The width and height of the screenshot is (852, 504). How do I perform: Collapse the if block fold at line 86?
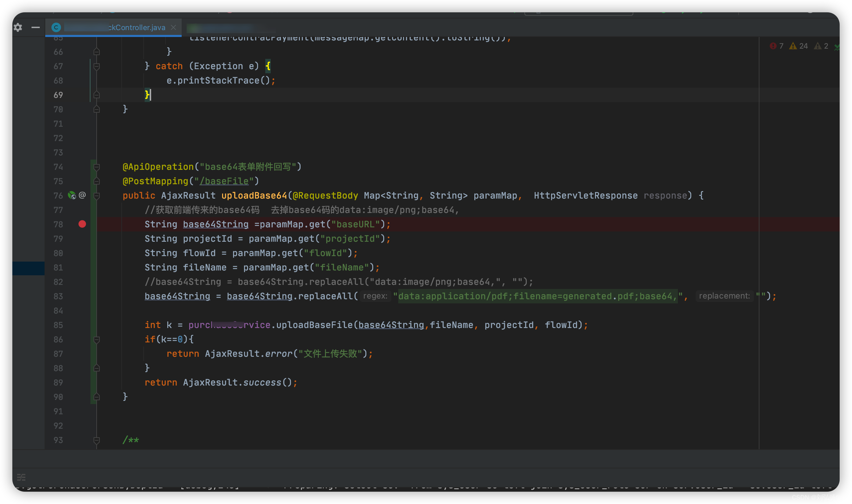point(97,339)
